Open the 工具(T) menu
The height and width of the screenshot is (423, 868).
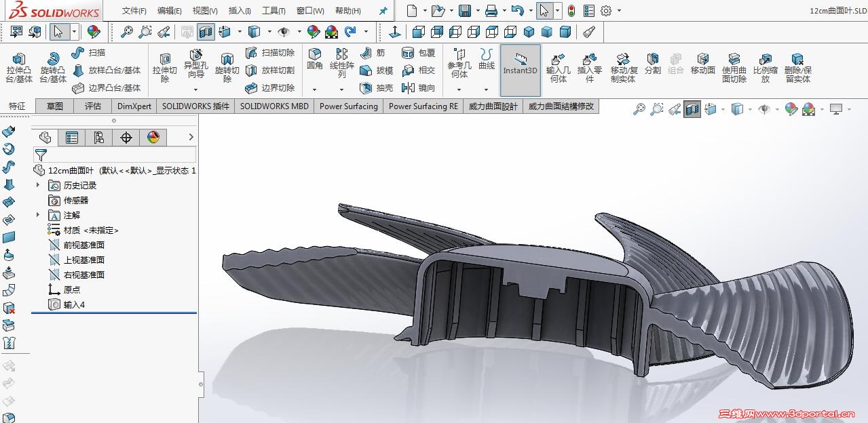274,11
